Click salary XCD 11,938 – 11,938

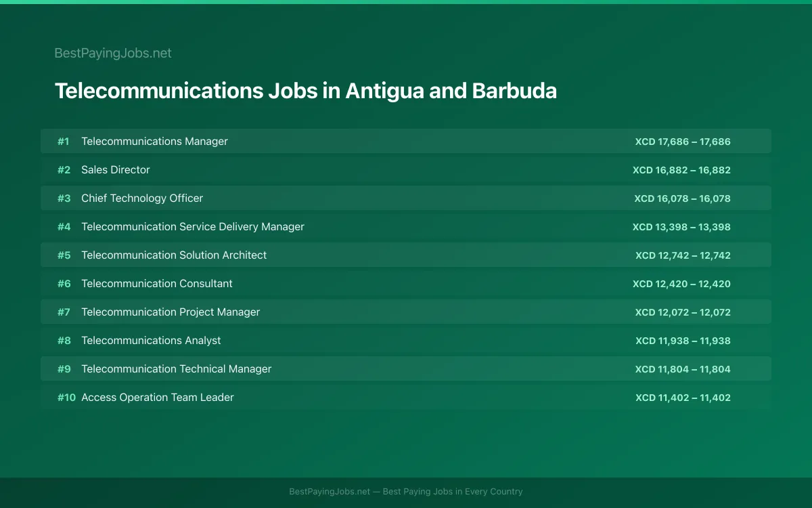683,341
